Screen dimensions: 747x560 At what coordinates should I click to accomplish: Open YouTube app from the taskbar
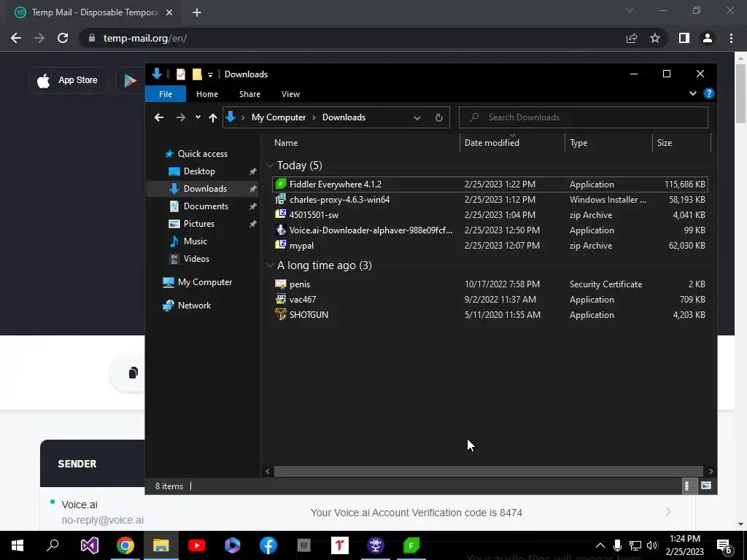click(x=196, y=545)
